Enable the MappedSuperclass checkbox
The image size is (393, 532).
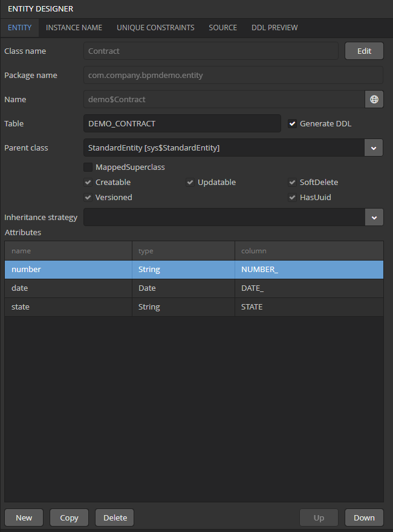pyautogui.click(x=88, y=167)
